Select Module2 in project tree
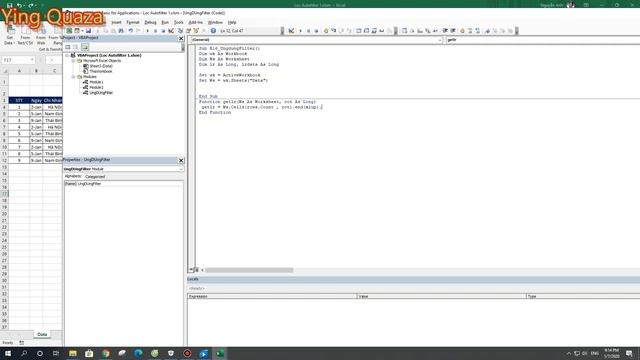 pos(96,87)
